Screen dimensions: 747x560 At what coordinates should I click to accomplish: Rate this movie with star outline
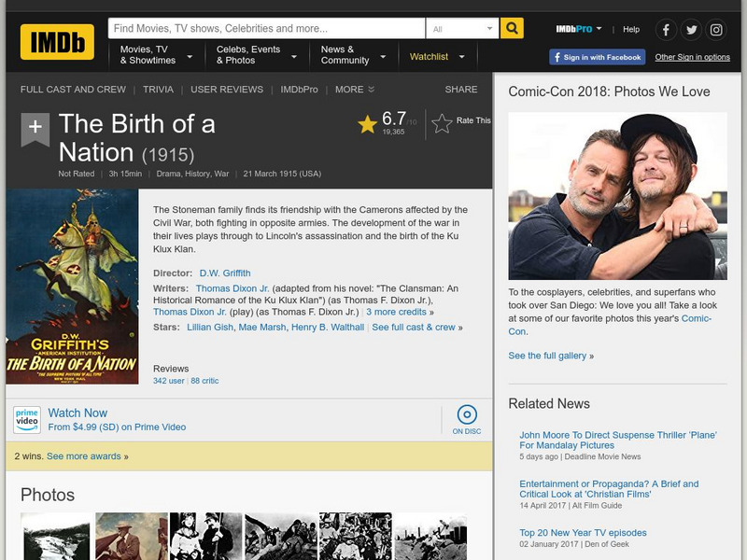[x=441, y=121]
